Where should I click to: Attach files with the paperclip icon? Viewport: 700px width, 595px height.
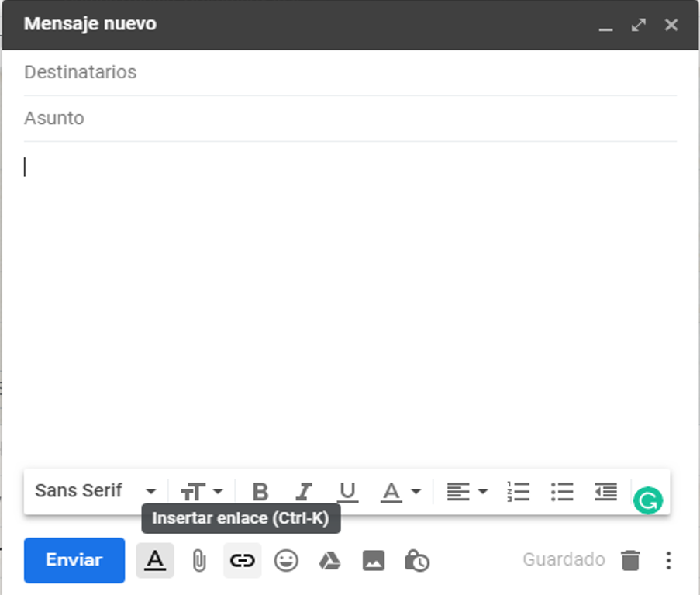click(x=199, y=560)
